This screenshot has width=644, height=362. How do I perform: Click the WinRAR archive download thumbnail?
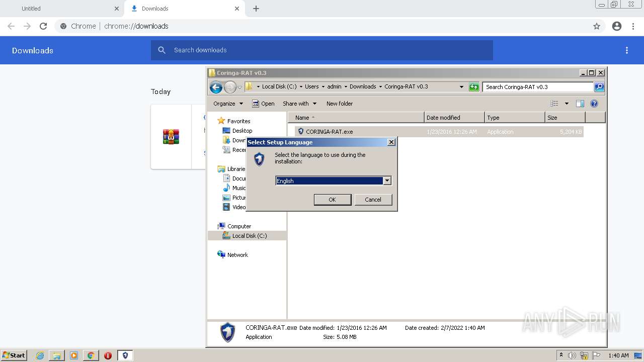(171, 137)
